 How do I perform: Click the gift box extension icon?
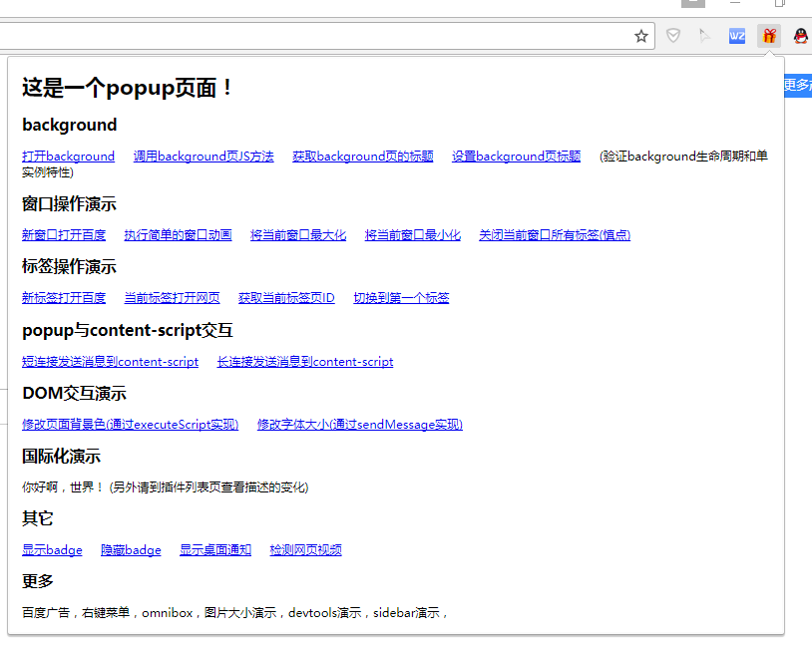click(768, 36)
